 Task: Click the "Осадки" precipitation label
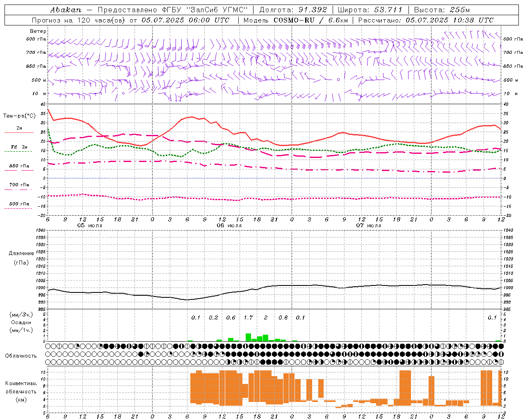(x=21, y=322)
